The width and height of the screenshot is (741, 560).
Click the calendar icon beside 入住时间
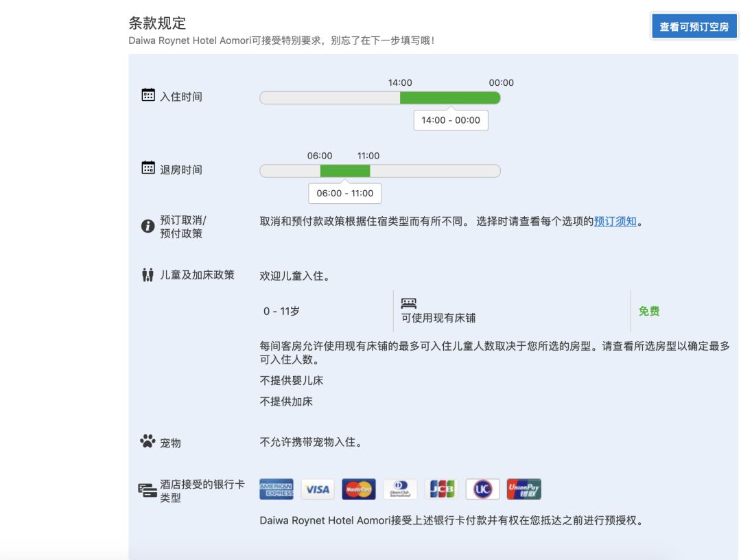(x=148, y=96)
